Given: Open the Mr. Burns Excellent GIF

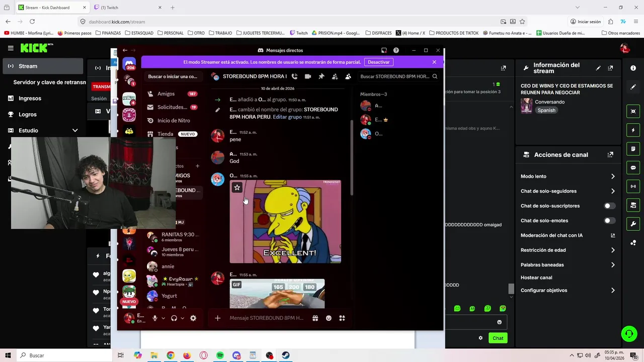Looking at the screenshot, I should (285, 222).
